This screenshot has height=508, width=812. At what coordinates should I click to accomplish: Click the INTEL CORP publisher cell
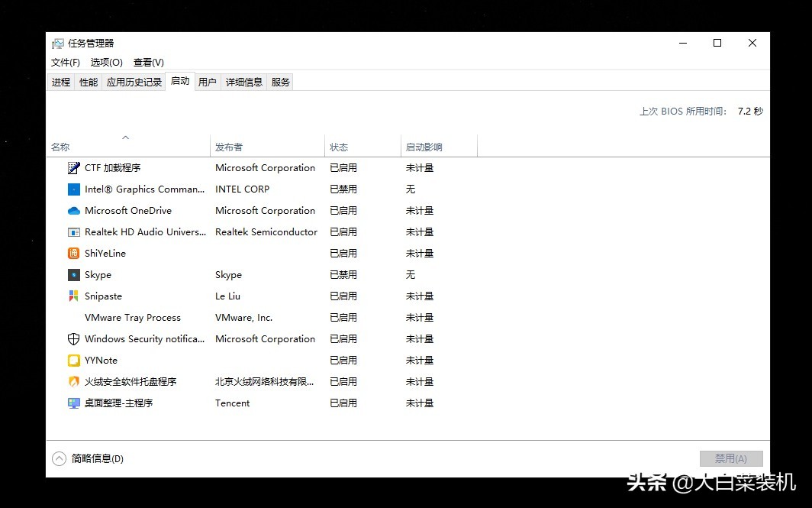[x=243, y=189]
